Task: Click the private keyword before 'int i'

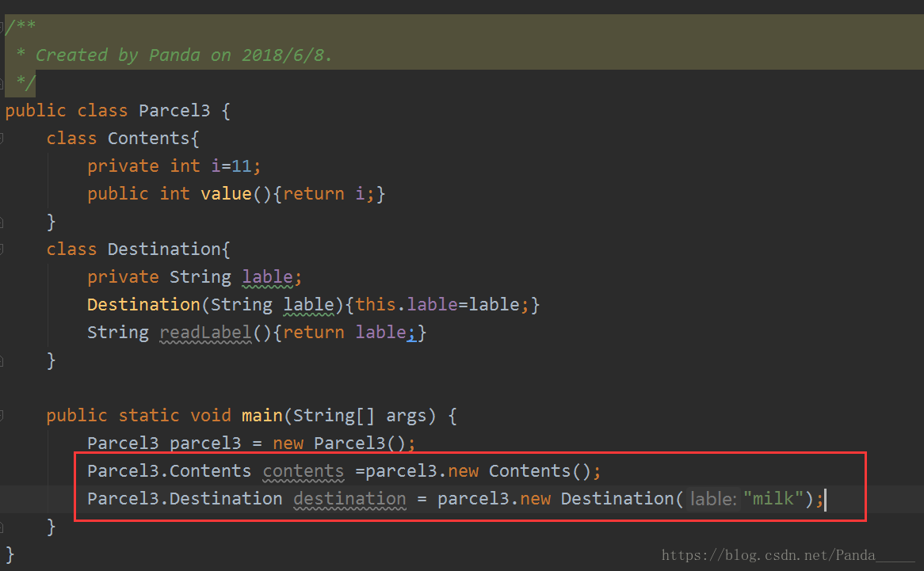Action: (x=123, y=166)
